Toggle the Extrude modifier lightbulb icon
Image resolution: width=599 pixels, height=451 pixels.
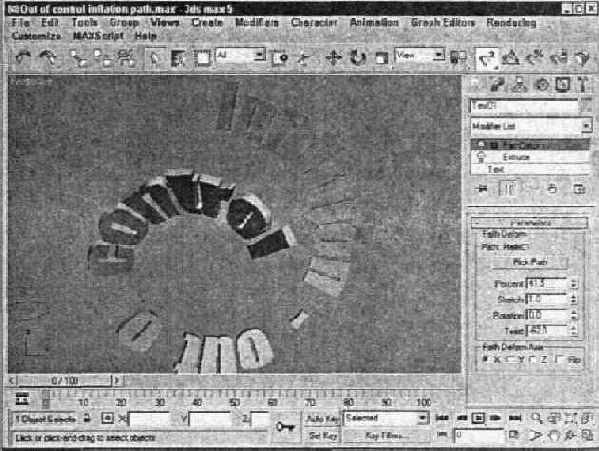[480, 157]
